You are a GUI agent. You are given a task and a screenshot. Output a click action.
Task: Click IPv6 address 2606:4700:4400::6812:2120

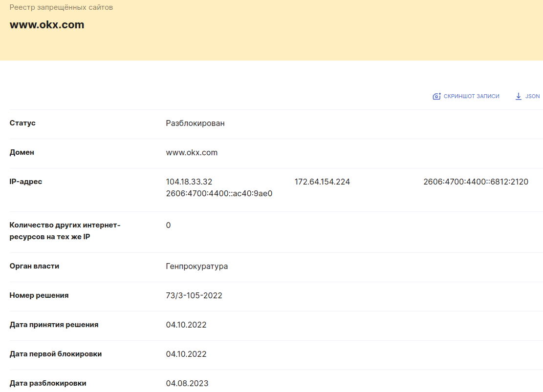[x=476, y=182]
